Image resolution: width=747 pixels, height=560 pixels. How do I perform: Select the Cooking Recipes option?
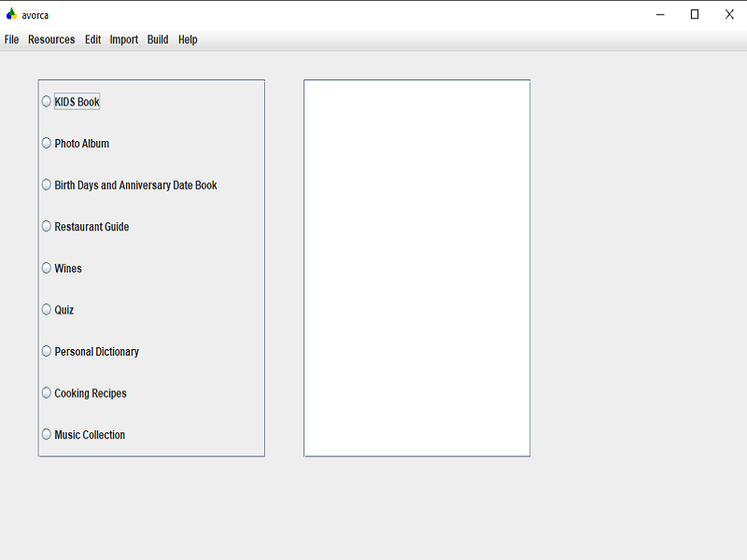click(46, 392)
